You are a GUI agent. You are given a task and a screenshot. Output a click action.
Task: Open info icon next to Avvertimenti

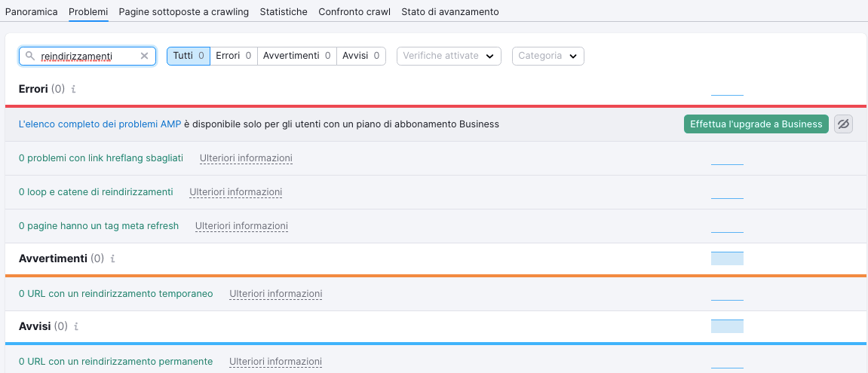point(112,258)
